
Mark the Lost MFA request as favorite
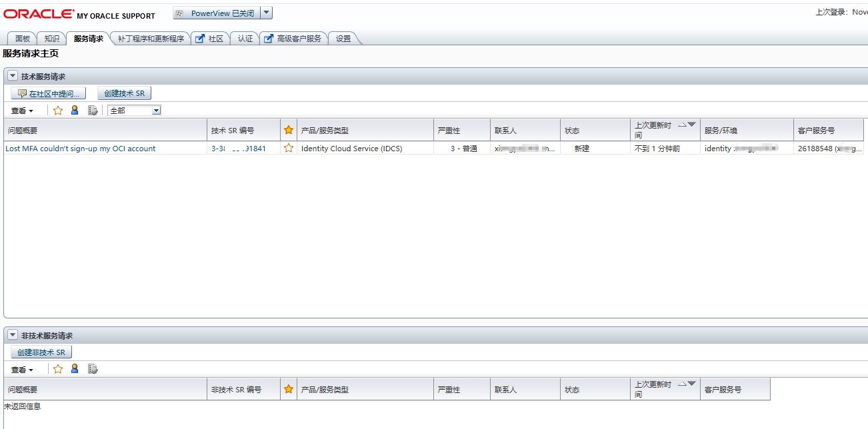[289, 149]
